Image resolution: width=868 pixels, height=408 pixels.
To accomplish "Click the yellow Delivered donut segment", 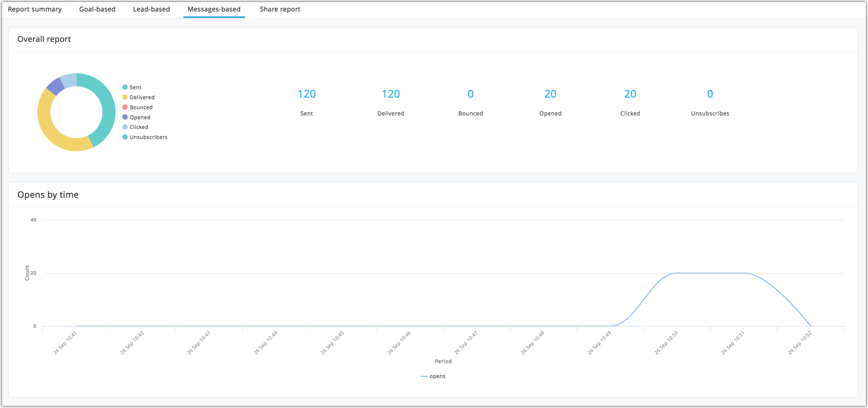I will click(x=52, y=130).
